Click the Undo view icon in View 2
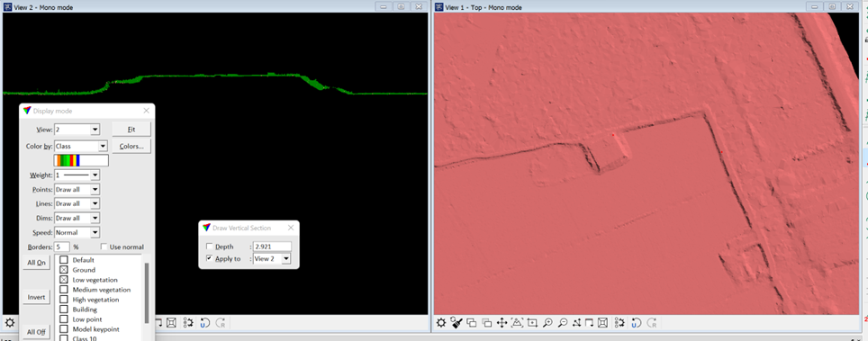The image size is (868, 341). point(204,323)
